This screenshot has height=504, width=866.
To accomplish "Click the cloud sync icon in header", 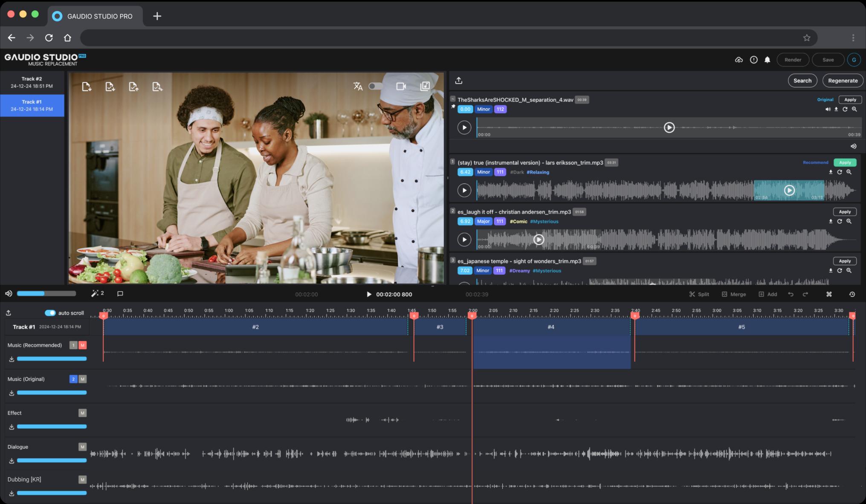I will click(x=739, y=60).
